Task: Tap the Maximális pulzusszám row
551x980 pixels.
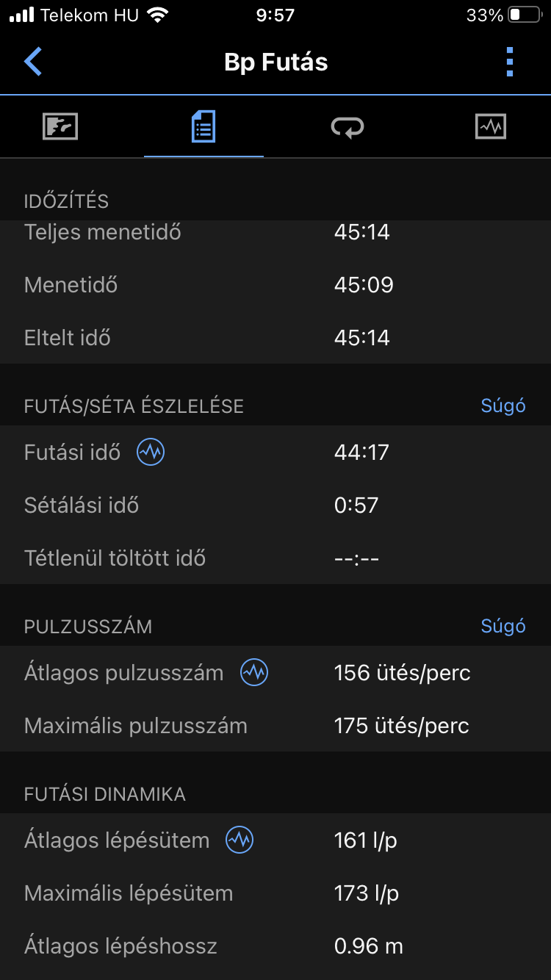Action: tap(275, 726)
